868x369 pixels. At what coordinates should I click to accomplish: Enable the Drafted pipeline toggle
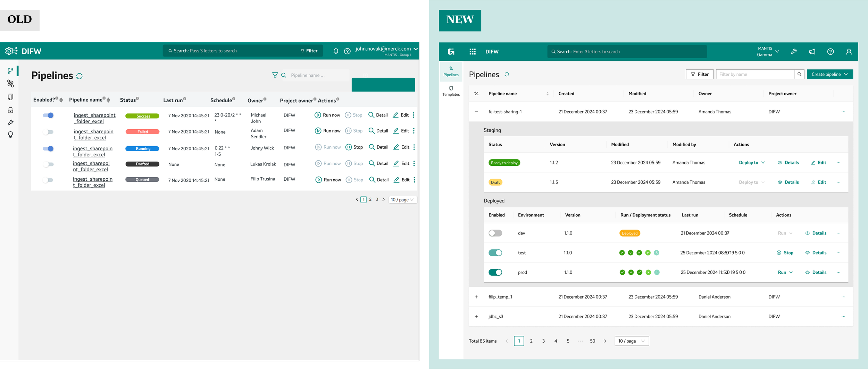coord(48,164)
